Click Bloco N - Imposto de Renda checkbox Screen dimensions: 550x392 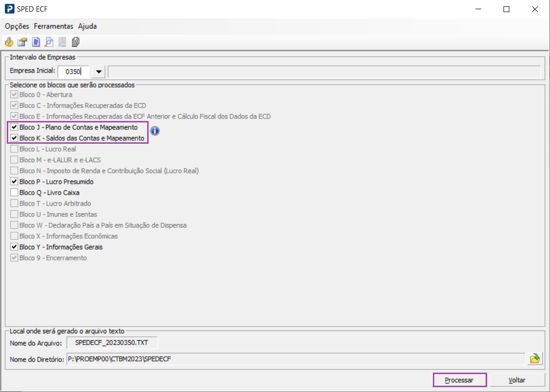pos(14,171)
